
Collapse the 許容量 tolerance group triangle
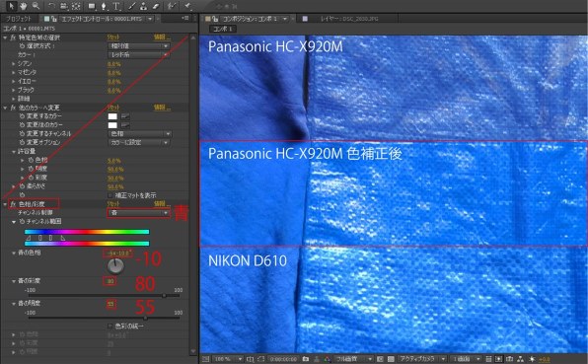[x=14, y=152]
